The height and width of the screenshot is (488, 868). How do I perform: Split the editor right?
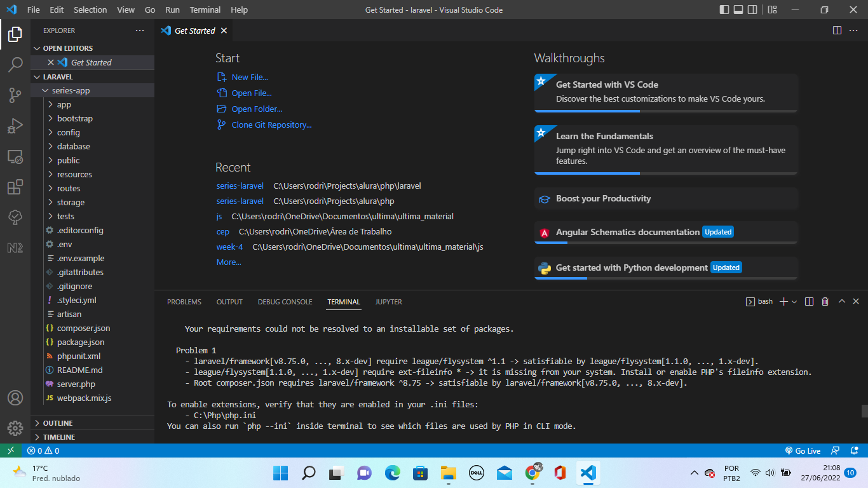click(837, 30)
